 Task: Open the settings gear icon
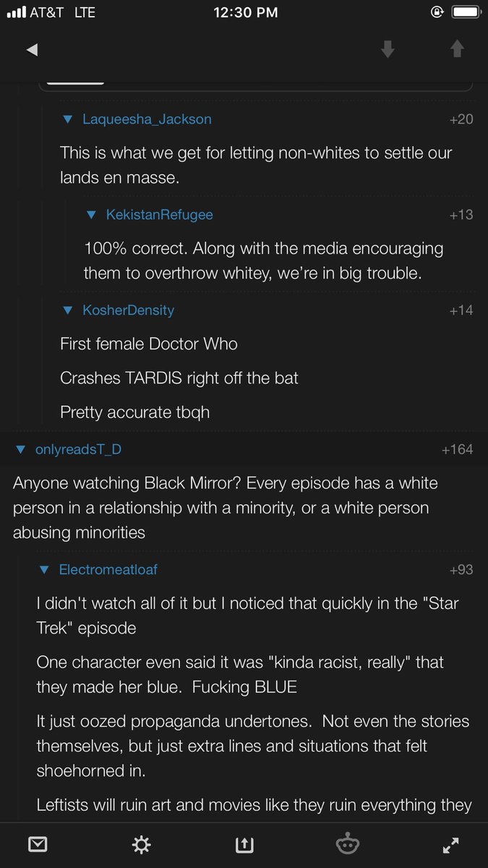tap(140, 844)
